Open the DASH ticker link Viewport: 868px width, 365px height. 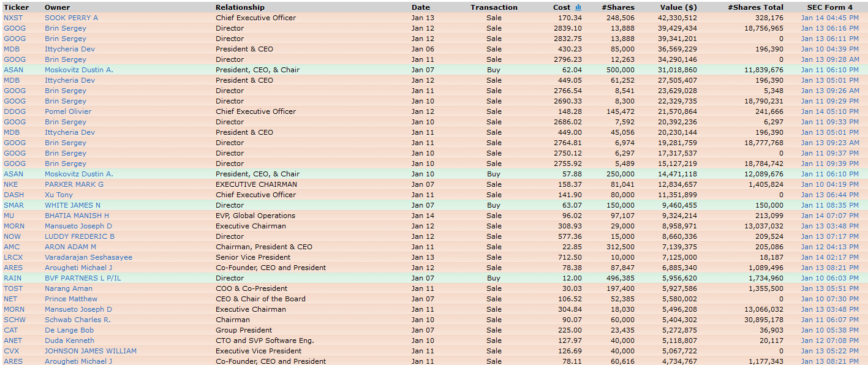tap(14, 195)
